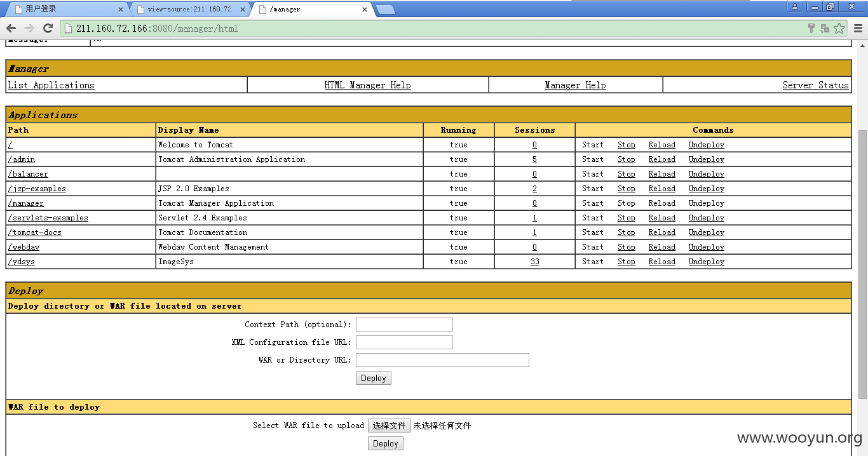Viewport: 868px width, 456px height.
Task: Click WAR or Directory URL field
Action: (442, 360)
